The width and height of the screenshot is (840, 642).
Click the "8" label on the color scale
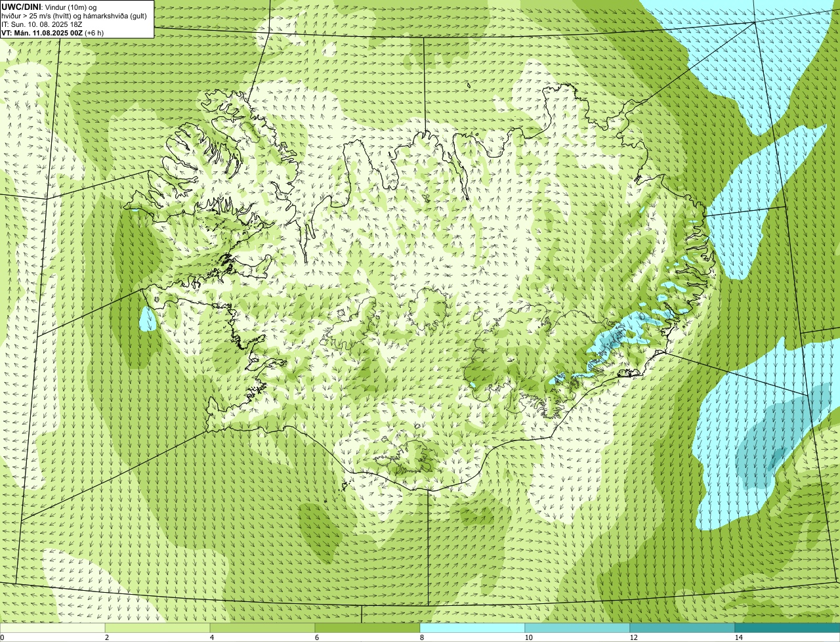[421, 637]
